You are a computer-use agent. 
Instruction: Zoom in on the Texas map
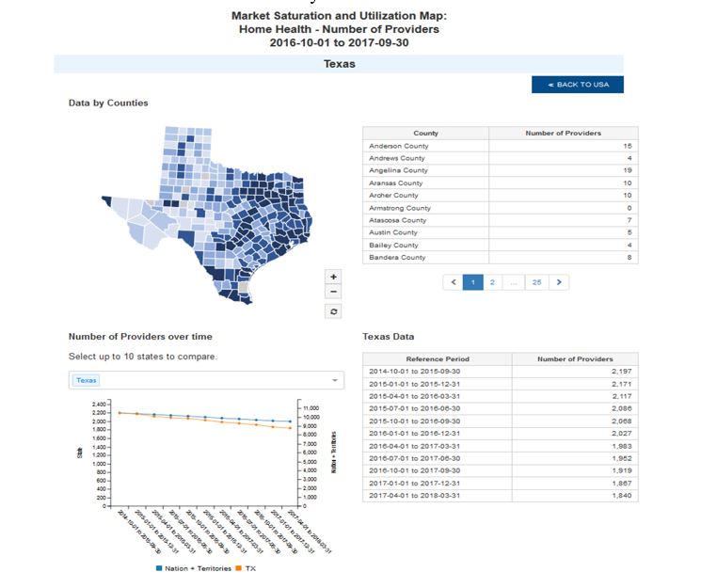(x=333, y=277)
